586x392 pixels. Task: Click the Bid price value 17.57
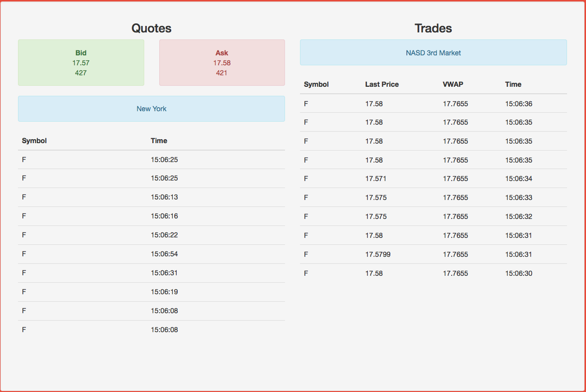[x=81, y=63]
